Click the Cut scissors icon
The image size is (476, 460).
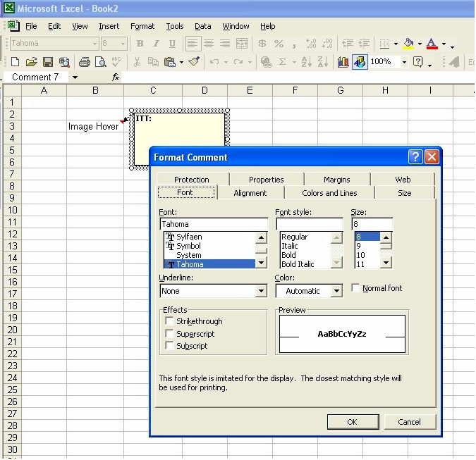point(137,62)
